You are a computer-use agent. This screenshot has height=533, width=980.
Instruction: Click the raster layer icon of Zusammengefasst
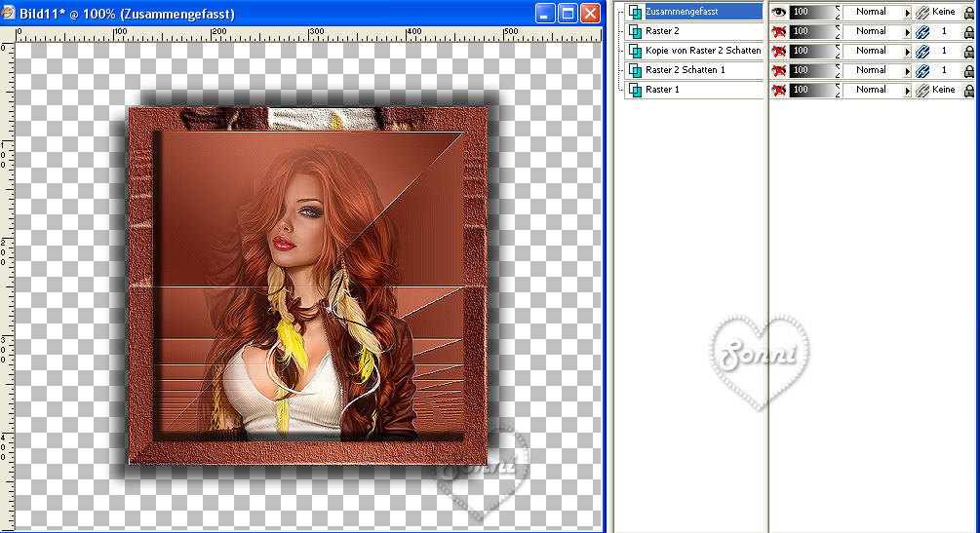click(635, 12)
